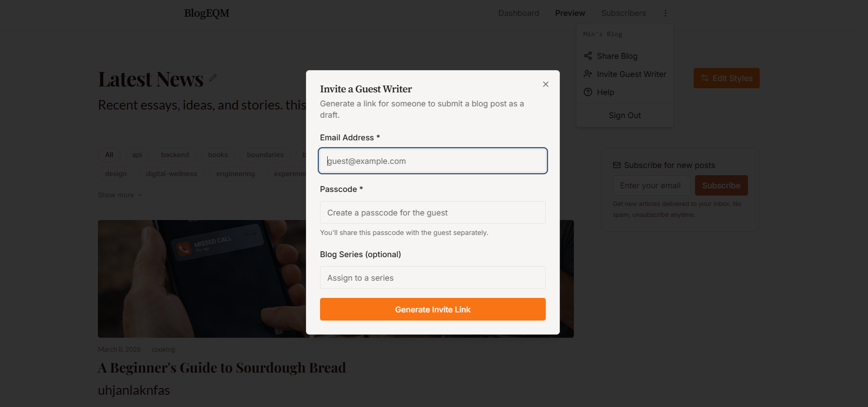
Task: Open the Help menu item
Action: click(x=625, y=92)
